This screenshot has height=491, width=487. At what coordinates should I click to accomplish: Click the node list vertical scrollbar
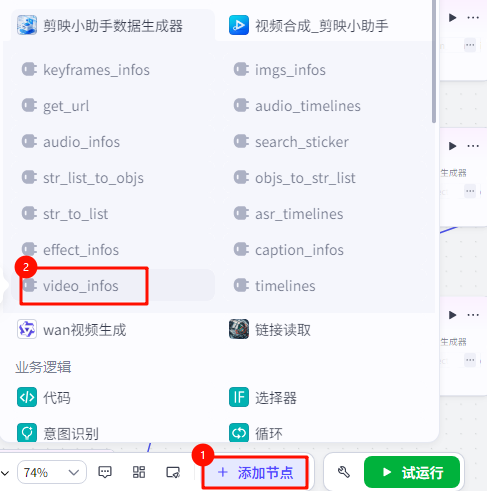[434, 61]
